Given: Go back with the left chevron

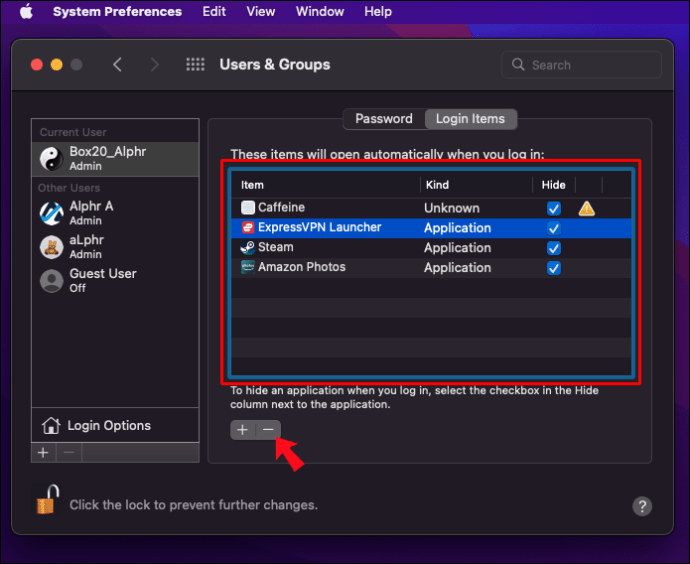Looking at the screenshot, I should 117,65.
